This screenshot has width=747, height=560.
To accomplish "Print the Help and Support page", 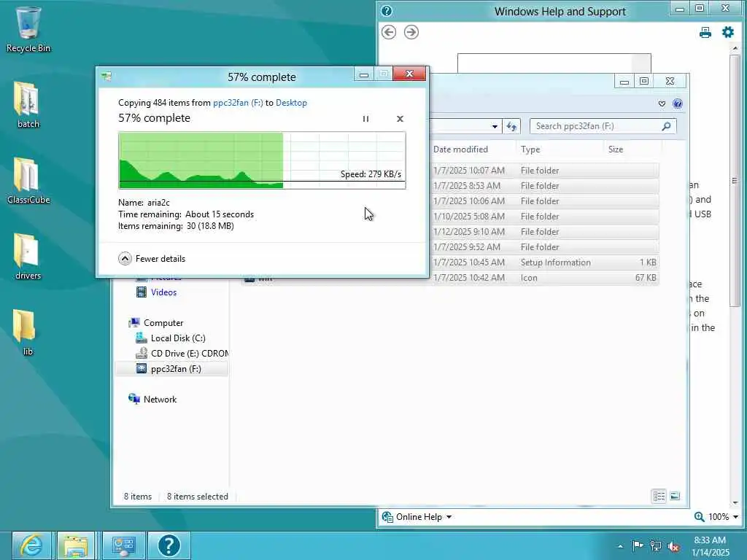I will (x=705, y=32).
